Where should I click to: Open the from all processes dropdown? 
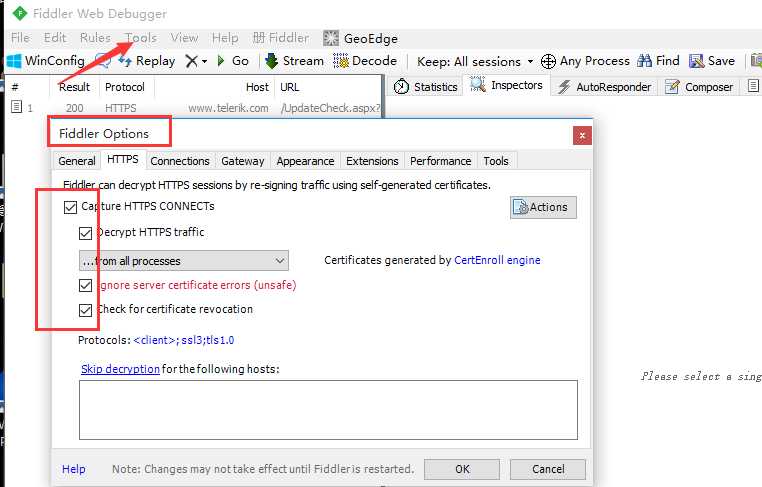click(x=184, y=261)
